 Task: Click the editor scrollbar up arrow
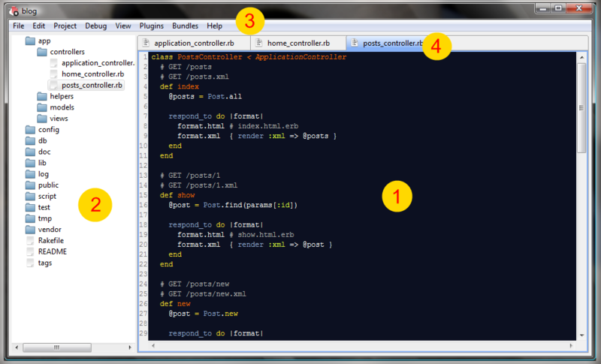point(581,57)
